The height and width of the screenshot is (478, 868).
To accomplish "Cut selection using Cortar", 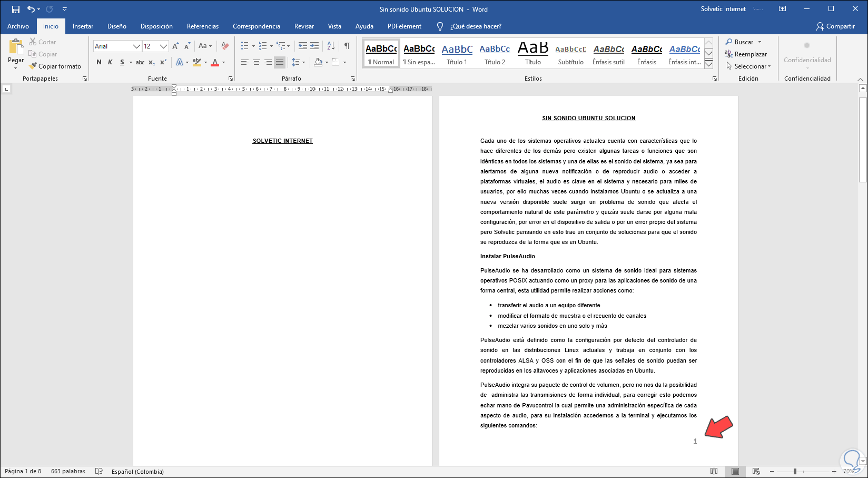I will tap(43, 42).
